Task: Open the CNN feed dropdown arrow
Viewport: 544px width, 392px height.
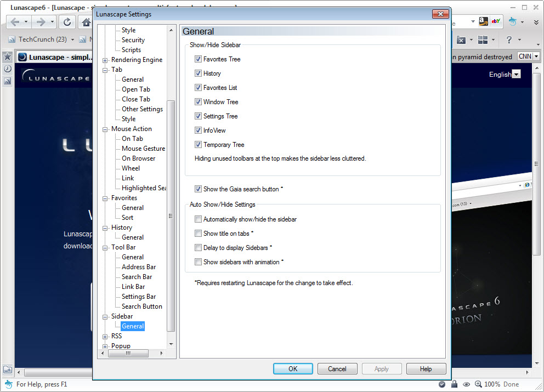Action: tap(536, 56)
